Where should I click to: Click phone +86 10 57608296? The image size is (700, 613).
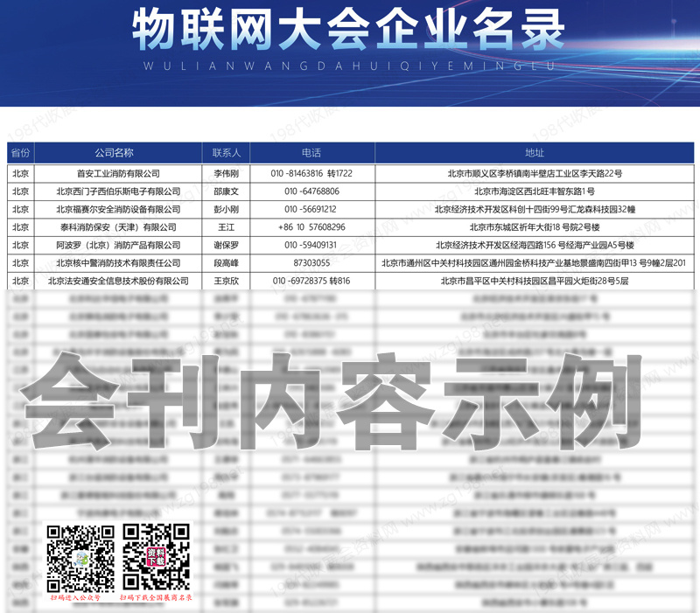point(311,227)
